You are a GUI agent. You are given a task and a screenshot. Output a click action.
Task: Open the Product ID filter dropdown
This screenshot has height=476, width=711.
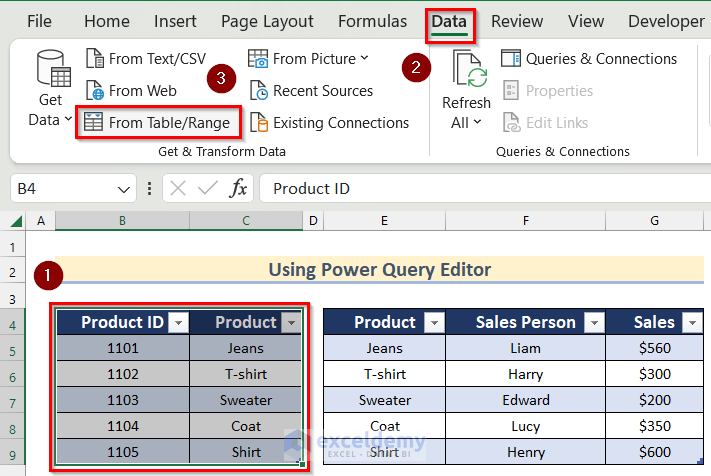178,322
